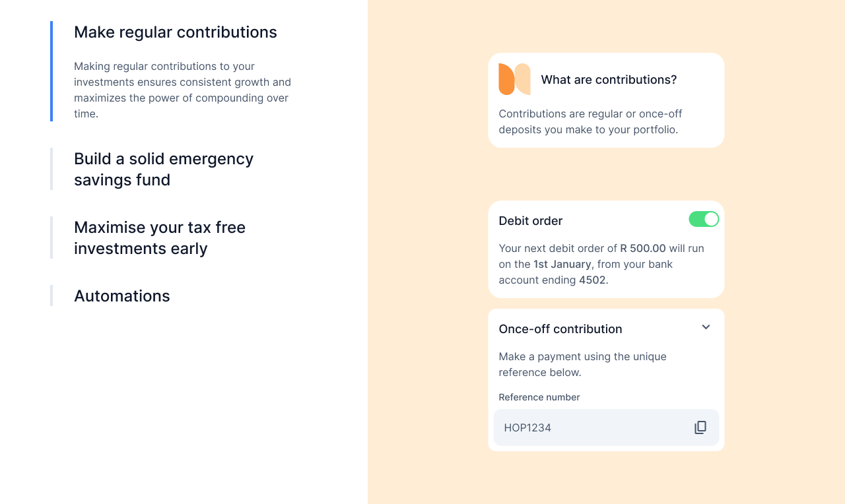Click the HOP1234 reference number field
This screenshot has height=504, width=845.
click(x=588, y=427)
